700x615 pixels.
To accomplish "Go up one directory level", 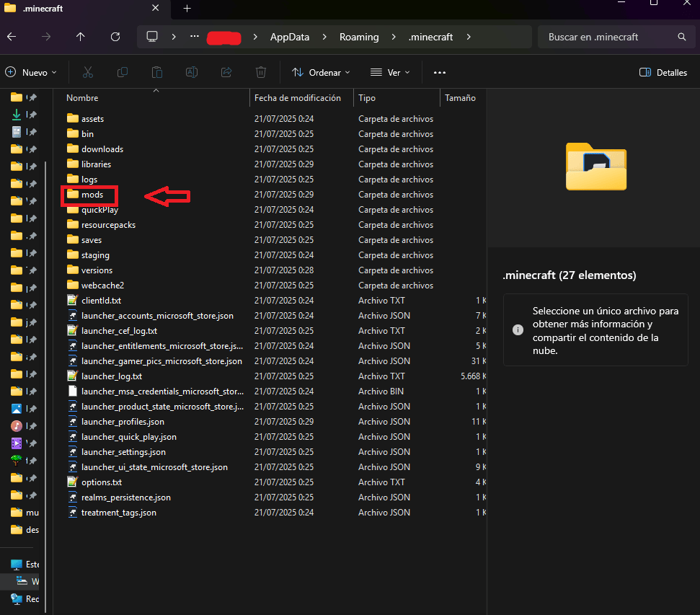I will click(81, 37).
